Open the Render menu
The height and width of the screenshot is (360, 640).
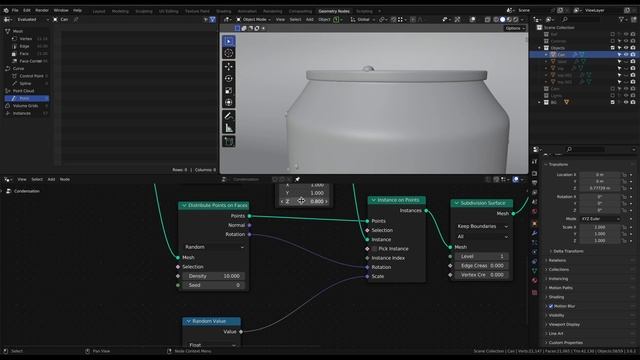click(x=42, y=10)
